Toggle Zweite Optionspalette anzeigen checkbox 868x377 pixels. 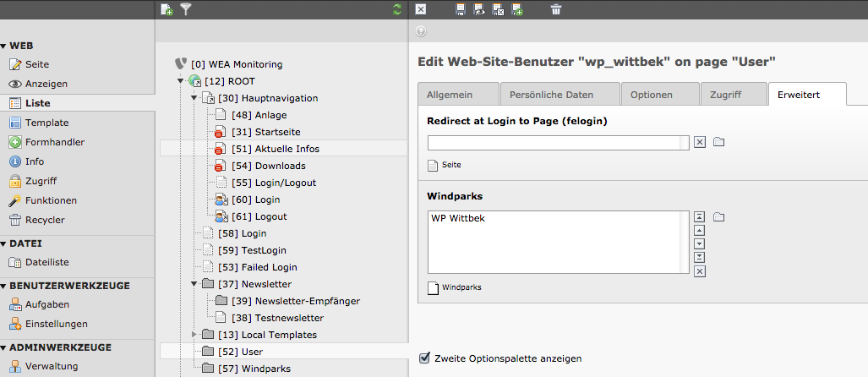point(425,358)
